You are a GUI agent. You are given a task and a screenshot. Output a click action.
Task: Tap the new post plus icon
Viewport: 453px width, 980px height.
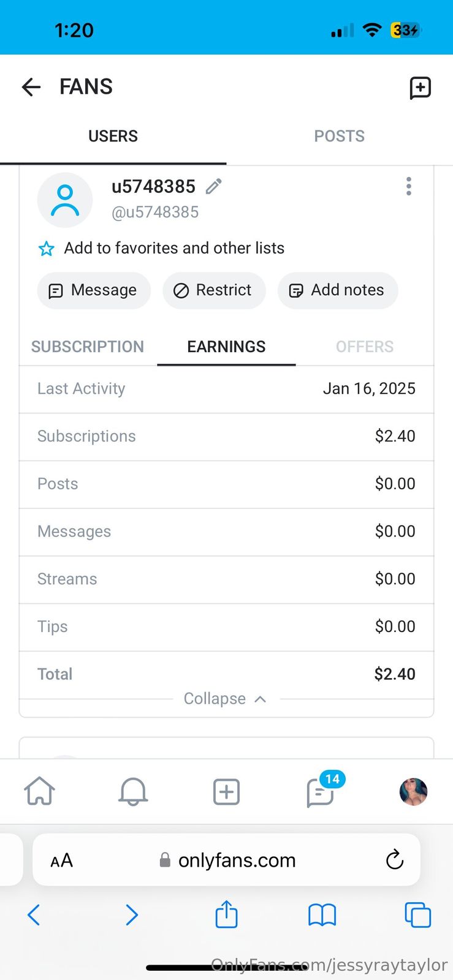pos(226,791)
